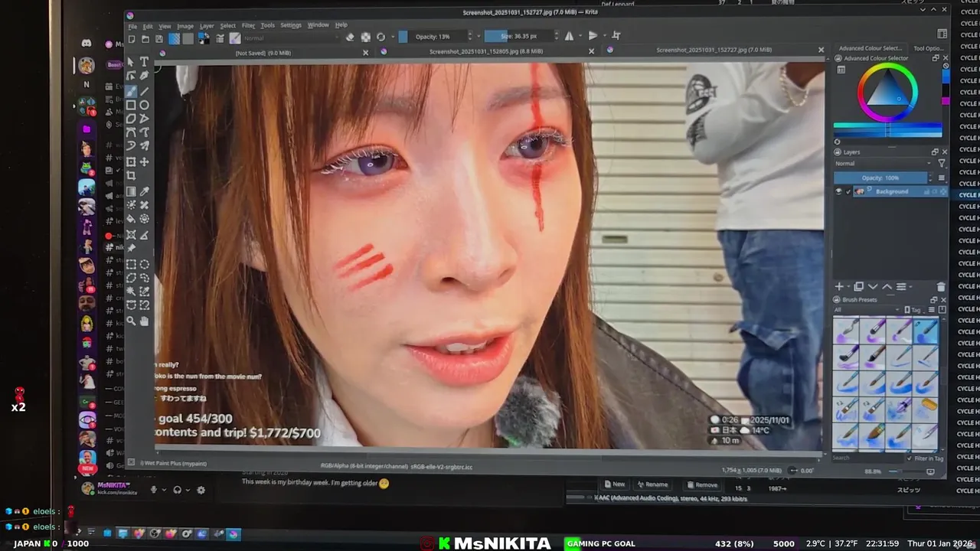
Task: Select the Move tool
Action: tap(144, 162)
